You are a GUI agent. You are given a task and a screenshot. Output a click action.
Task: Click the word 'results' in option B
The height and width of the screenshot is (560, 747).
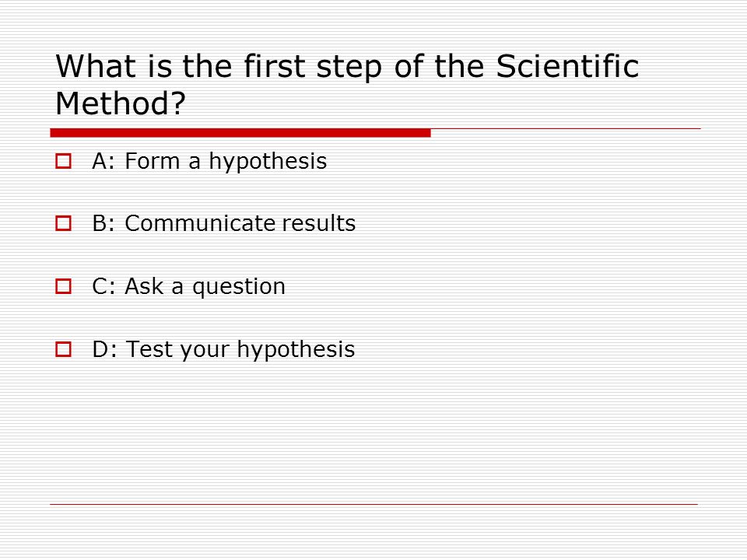point(319,223)
